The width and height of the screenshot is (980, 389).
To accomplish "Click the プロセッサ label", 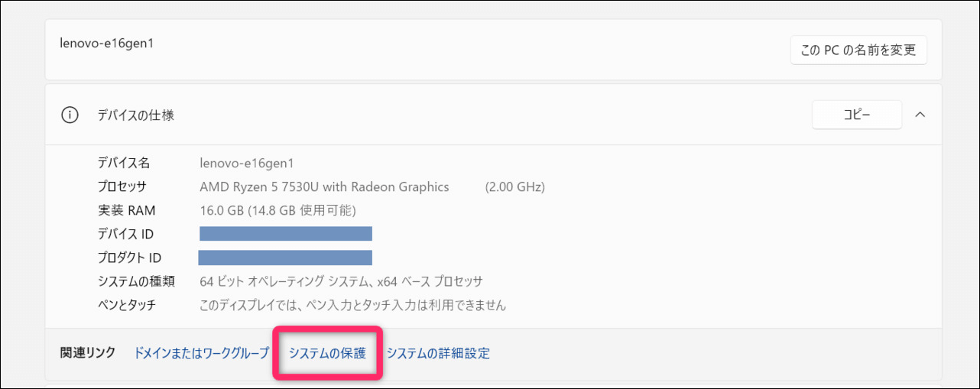I will tap(122, 186).
